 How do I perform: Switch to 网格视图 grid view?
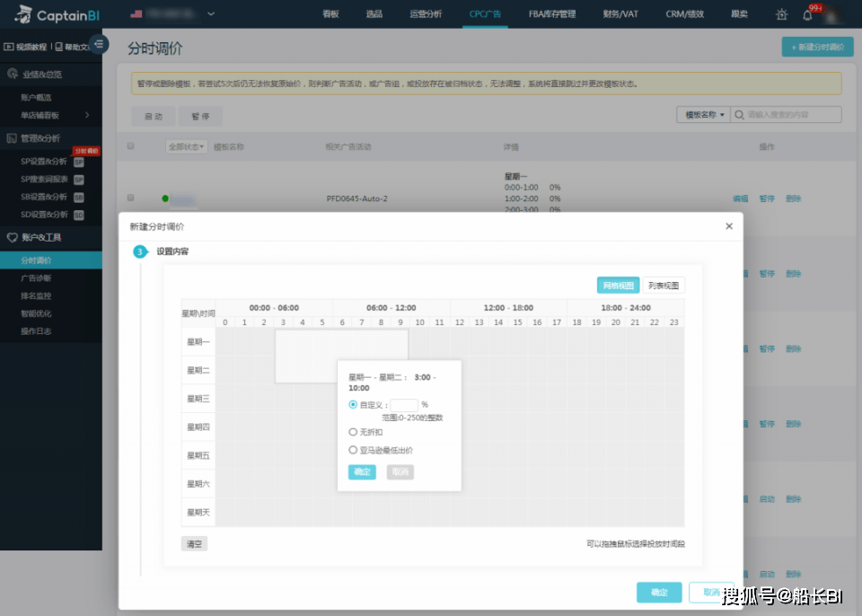[618, 286]
